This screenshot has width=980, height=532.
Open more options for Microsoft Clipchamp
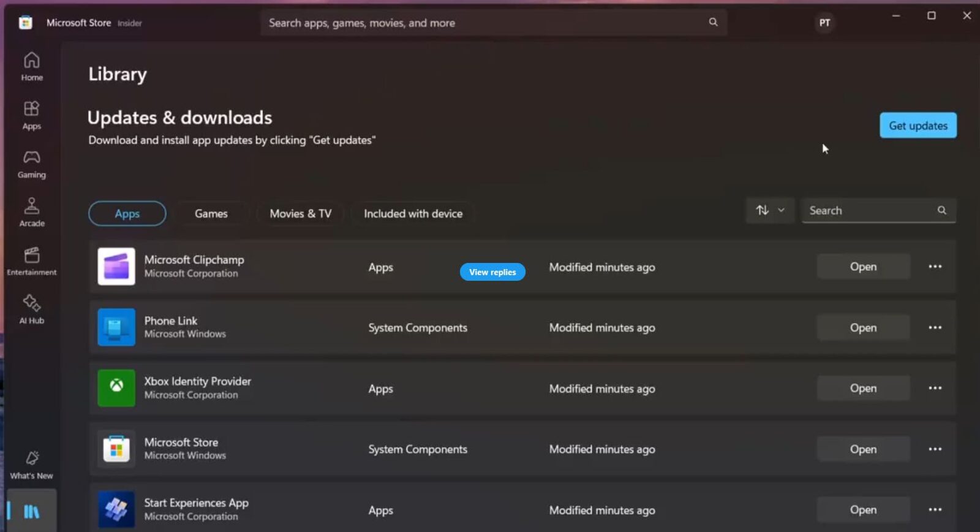pyautogui.click(x=935, y=267)
